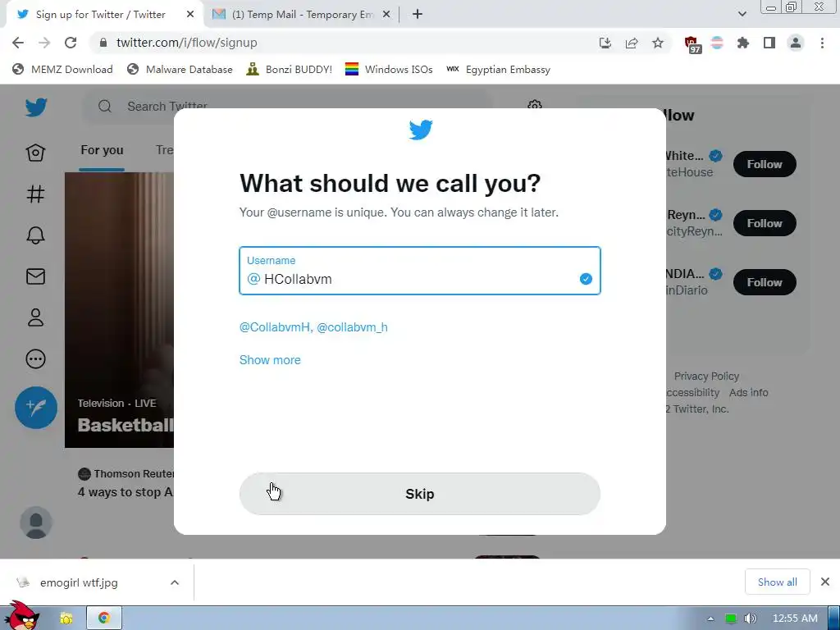Bookmark this page with star icon
Screen dimensions: 840x630
(658, 43)
